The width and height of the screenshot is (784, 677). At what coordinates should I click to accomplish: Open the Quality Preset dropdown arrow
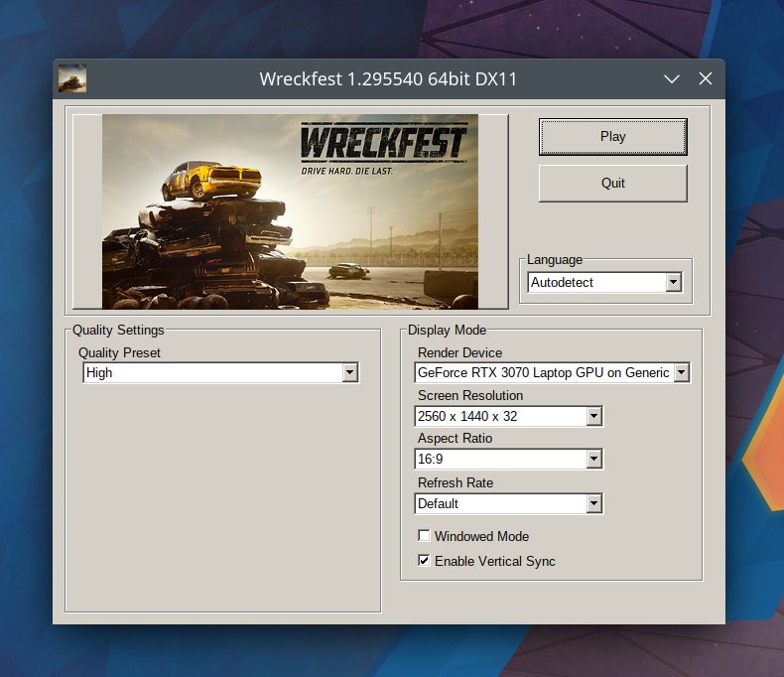point(349,372)
